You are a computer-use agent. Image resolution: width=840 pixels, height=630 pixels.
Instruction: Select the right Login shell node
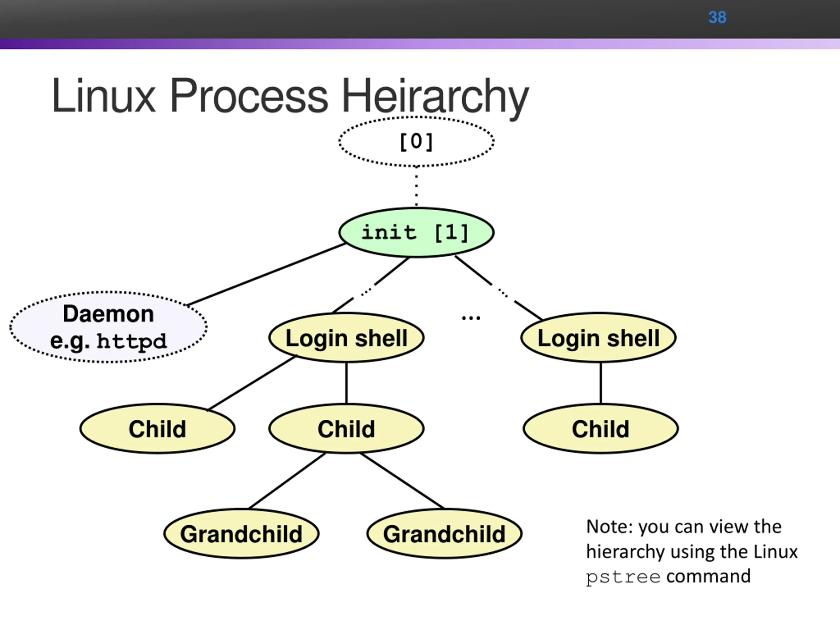pyautogui.click(x=598, y=338)
